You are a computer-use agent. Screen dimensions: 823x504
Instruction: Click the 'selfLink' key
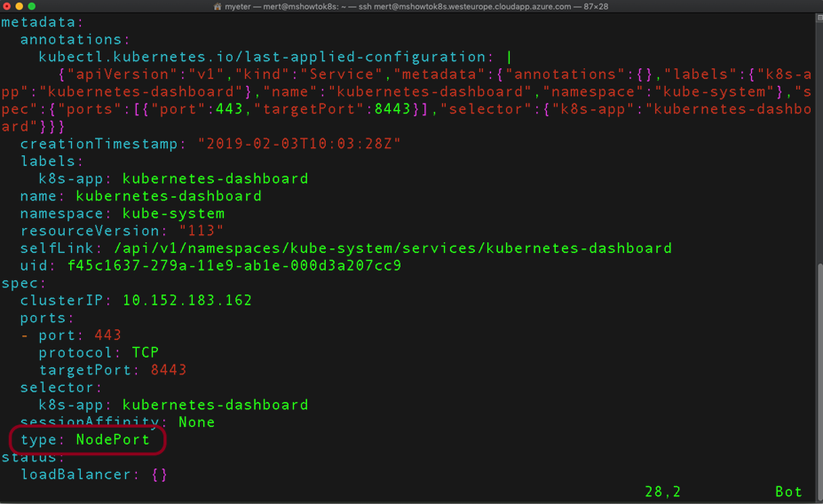tap(56, 248)
